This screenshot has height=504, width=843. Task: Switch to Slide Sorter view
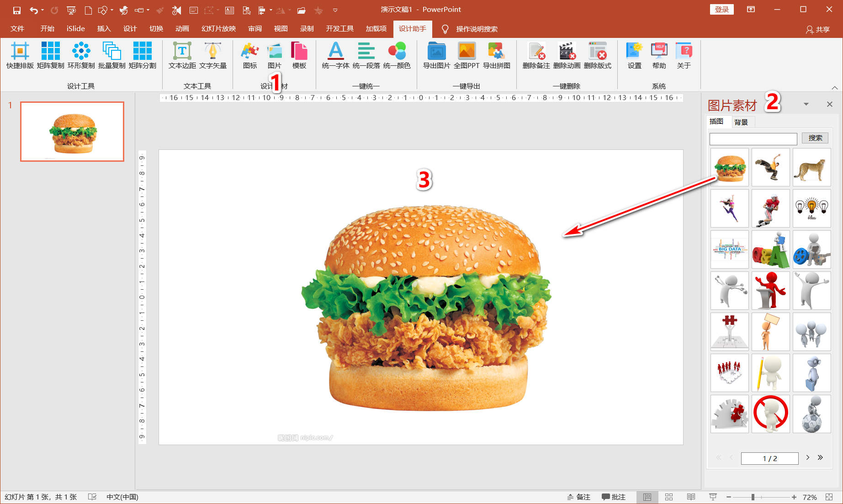tap(669, 497)
